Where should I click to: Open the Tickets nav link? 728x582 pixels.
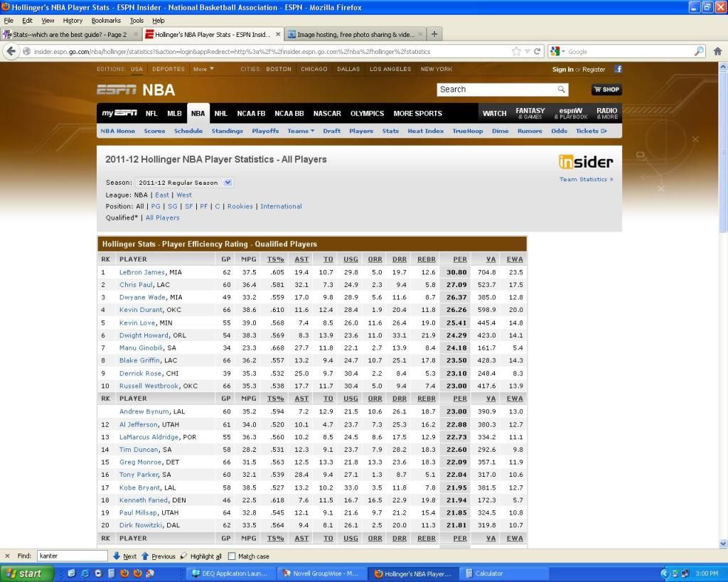click(x=591, y=131)
